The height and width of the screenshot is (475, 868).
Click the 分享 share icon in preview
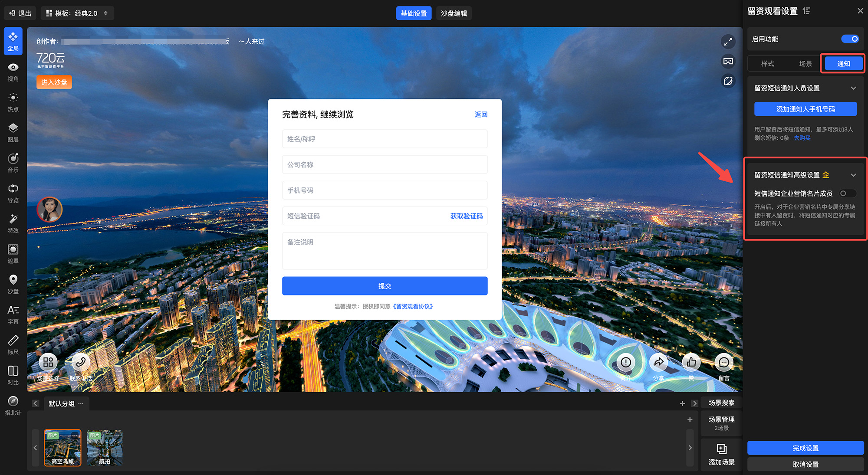point(659,363)
